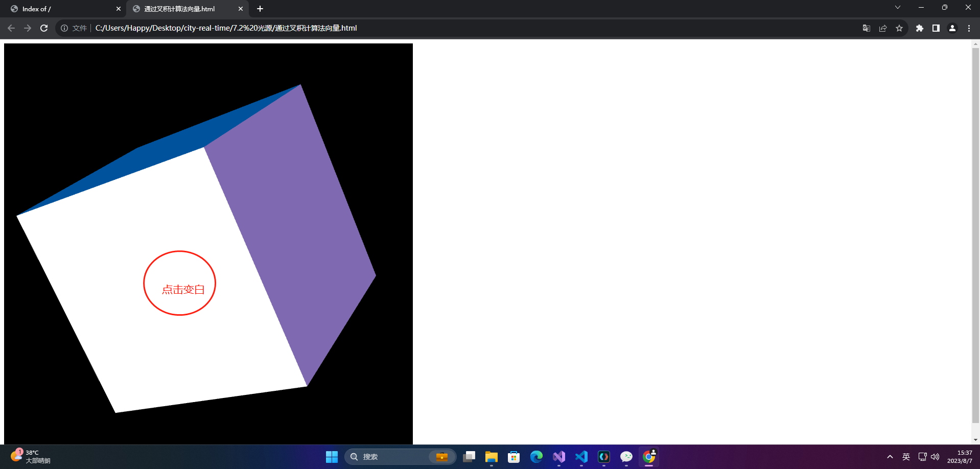
Task: Switch the 英 input method indicator
Action: (906, 457)
